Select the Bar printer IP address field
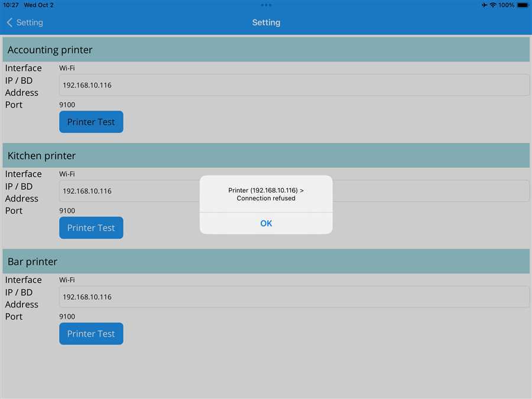The width and height of the screenshot is (532, 399). (294, 297)
